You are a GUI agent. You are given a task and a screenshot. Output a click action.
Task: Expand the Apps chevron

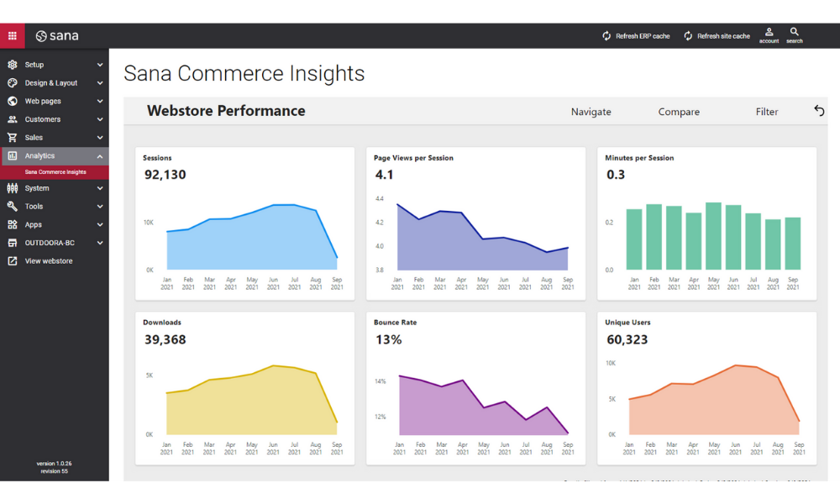click(100, 225)
